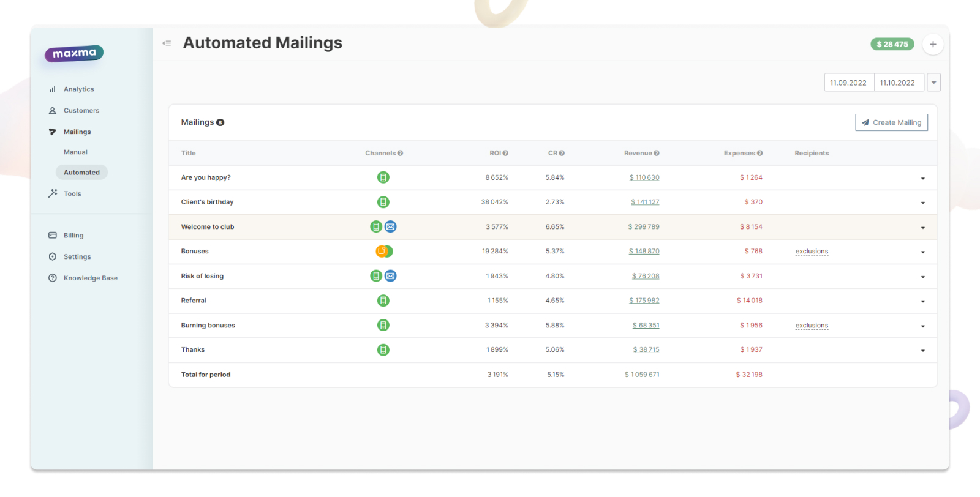Click the plus button in the header
980x497 pixels.
pos(933,44)
